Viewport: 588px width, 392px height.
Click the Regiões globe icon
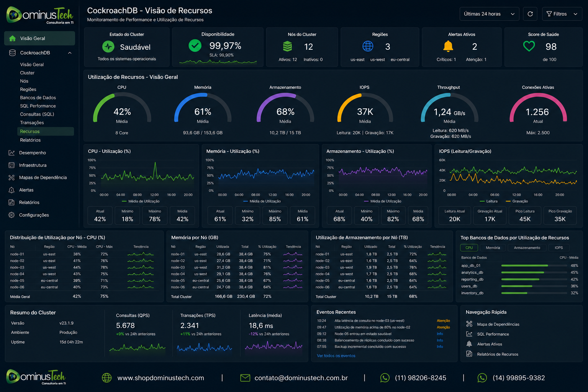click(368, 46)
